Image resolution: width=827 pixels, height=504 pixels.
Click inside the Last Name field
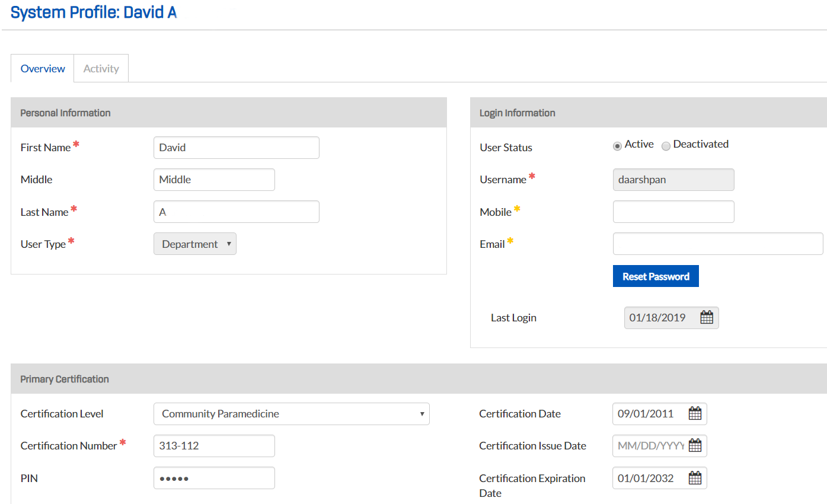(236, 211)
